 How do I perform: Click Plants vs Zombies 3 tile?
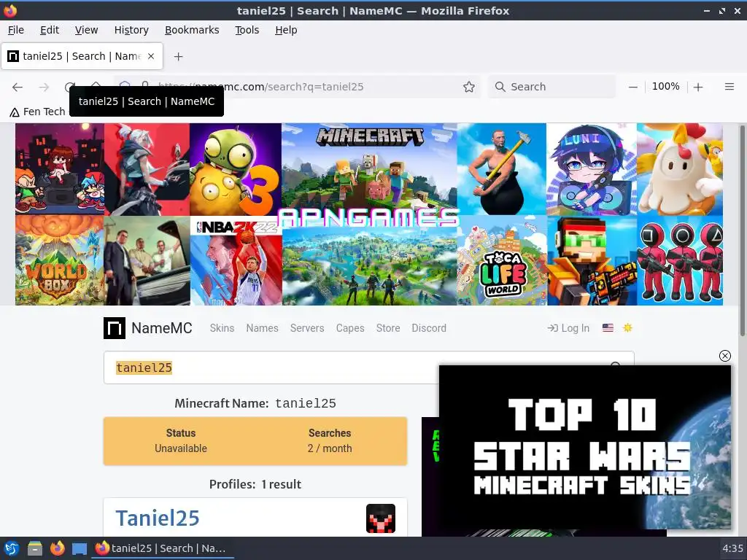pyautogui.click(x=236, y=169)
